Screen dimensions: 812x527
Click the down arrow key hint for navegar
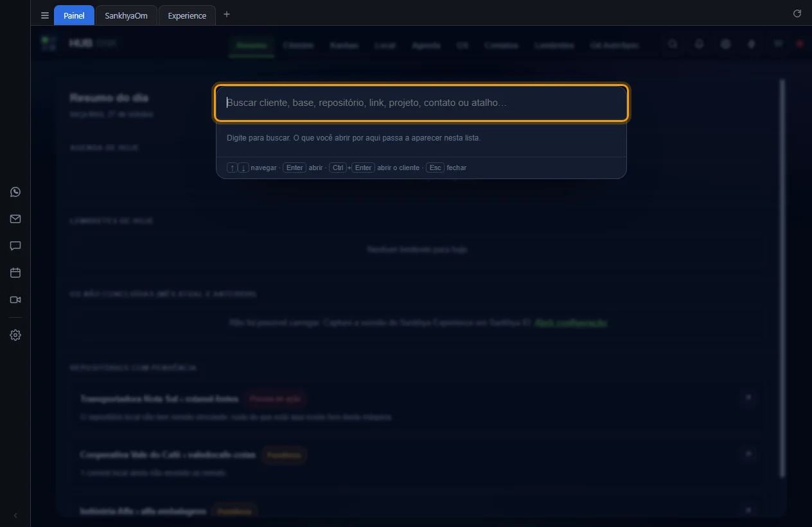coord(243,168)
